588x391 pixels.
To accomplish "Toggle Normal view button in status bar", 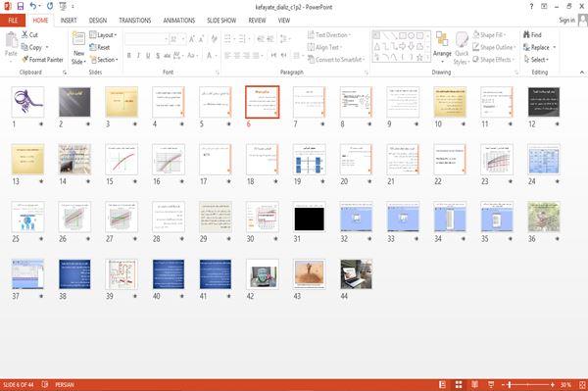I will (443, 384).
